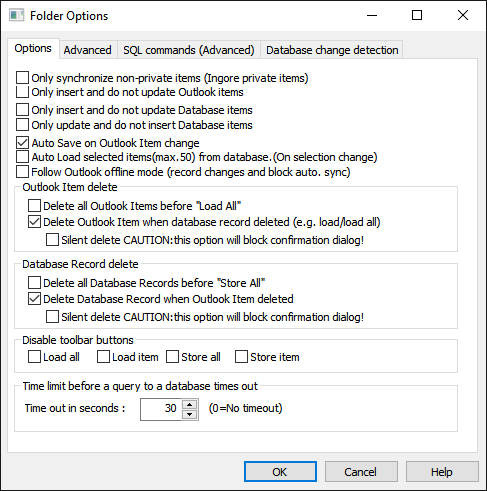Decrease timeout with the down spinner arrow

(x=190, y=414)
